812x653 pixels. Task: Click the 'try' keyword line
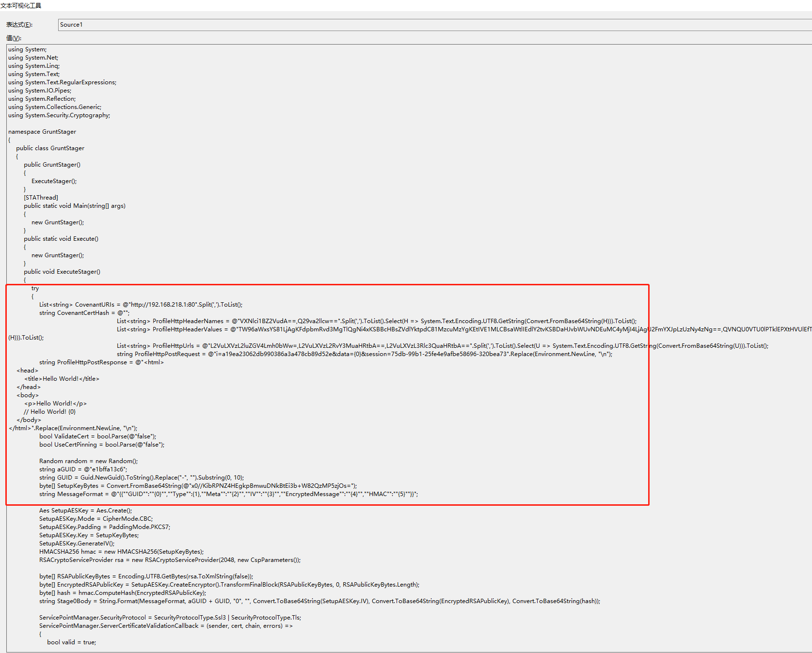tap(35, 288)
